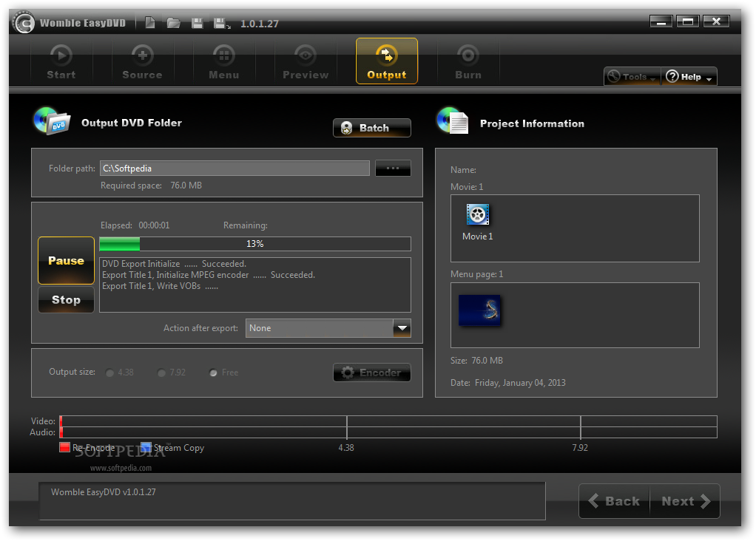Viewport: 756px width, 541px height.
Task: Click log line 'Export Title 1, Write VOBs'
Action: (x=160, y=286)
